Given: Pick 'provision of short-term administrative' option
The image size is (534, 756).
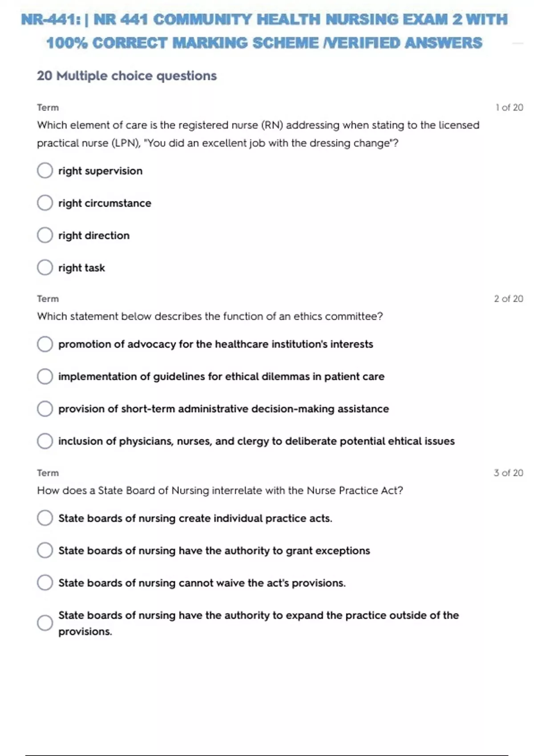Looking at the screenshot, I should (45, 409).
